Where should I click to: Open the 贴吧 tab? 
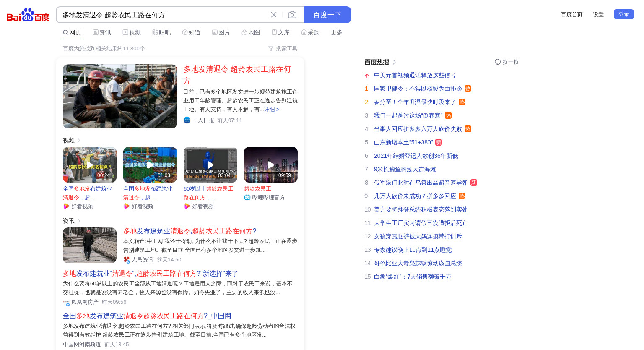coord(161,32)
